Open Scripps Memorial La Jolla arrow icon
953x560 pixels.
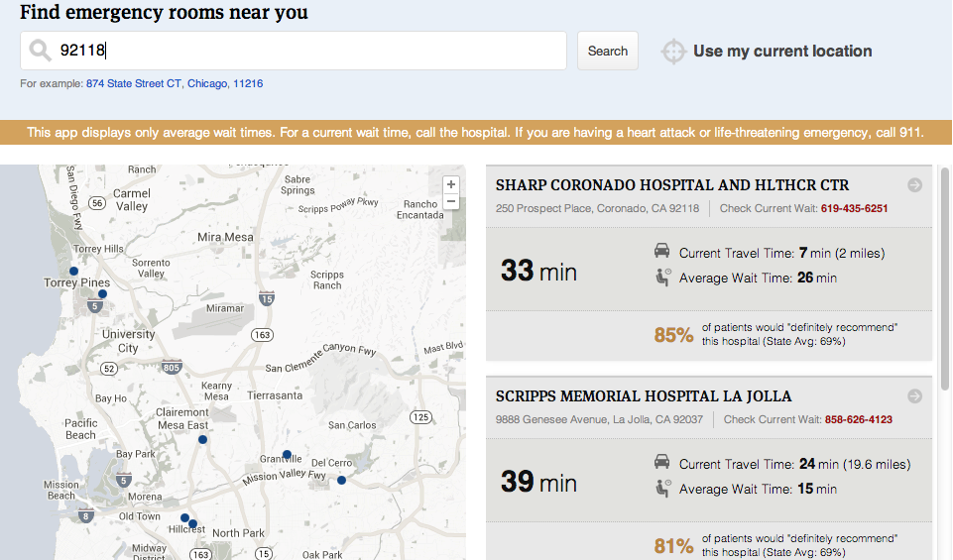[914, 396]
